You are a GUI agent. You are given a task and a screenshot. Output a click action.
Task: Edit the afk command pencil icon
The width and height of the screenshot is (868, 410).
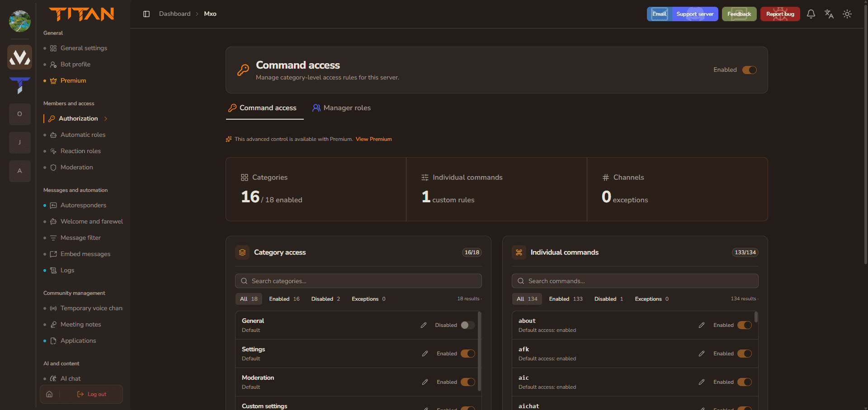(x=702, y=354)
